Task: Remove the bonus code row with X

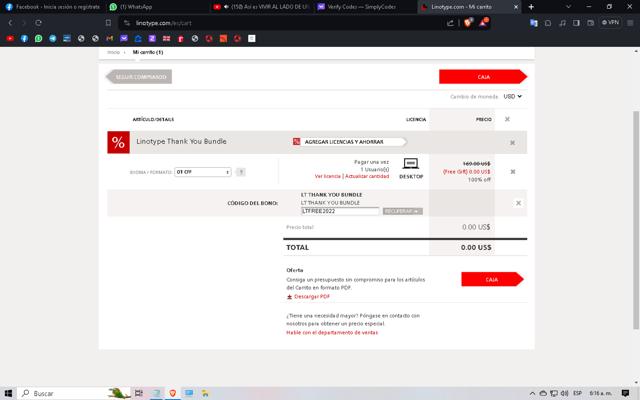Action: pyautogui.click(x=518, y=203)
